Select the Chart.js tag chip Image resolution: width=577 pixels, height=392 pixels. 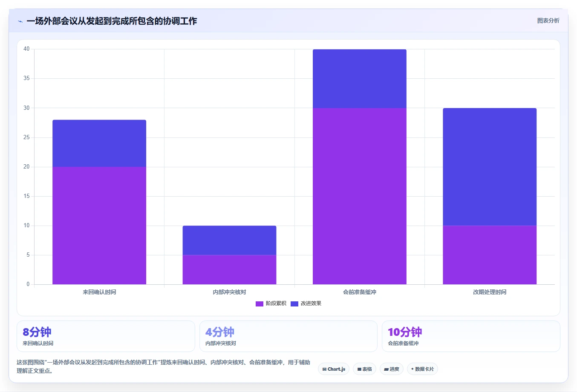pyautogui.click(x=334, y=369)
